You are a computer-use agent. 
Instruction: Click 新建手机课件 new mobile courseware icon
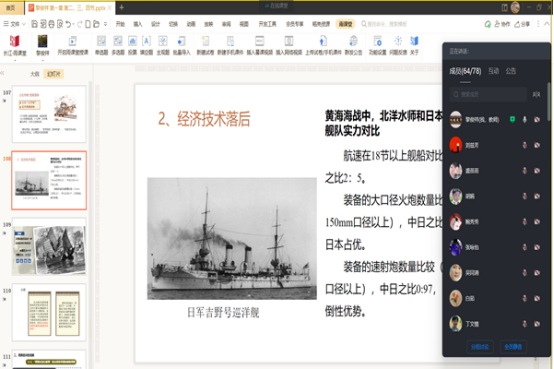230,41
